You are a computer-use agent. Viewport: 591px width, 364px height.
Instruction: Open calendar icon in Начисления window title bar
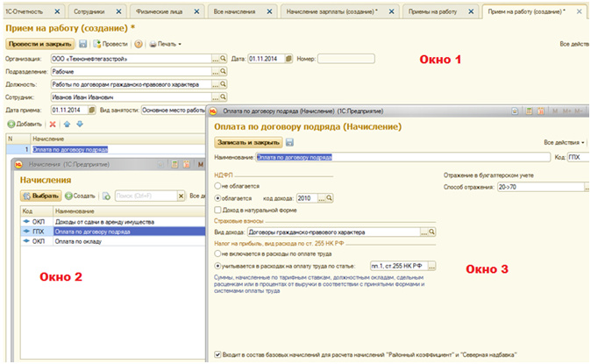click(186, 165)
